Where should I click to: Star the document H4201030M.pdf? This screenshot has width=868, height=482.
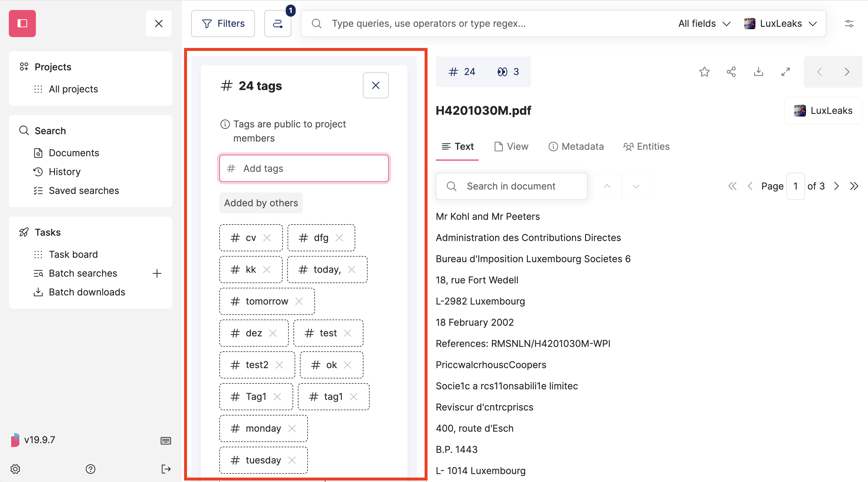click(704, 72)
